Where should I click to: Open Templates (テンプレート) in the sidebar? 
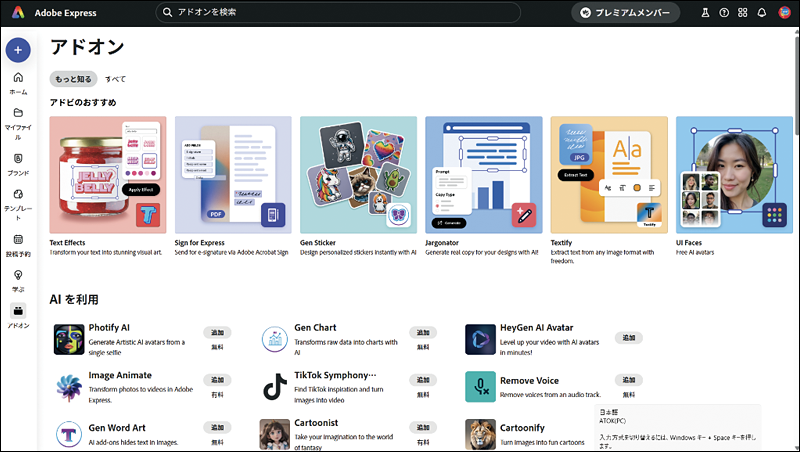(18, 205)
